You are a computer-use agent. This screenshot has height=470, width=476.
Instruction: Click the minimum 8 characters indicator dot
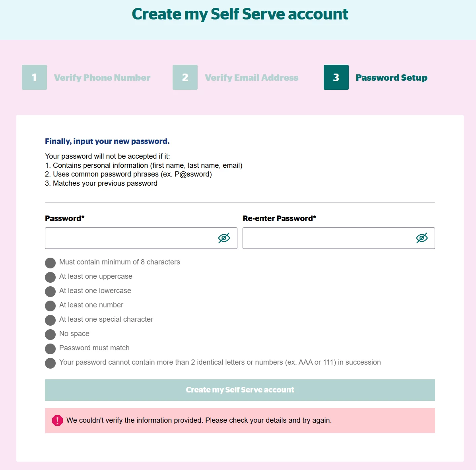[51, 263]
